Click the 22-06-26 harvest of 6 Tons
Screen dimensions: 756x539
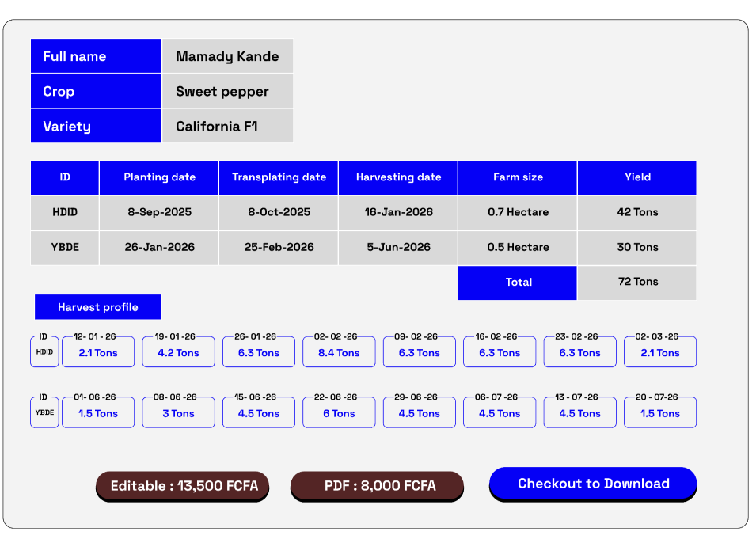pyautogui.click(x=339, y=413)
